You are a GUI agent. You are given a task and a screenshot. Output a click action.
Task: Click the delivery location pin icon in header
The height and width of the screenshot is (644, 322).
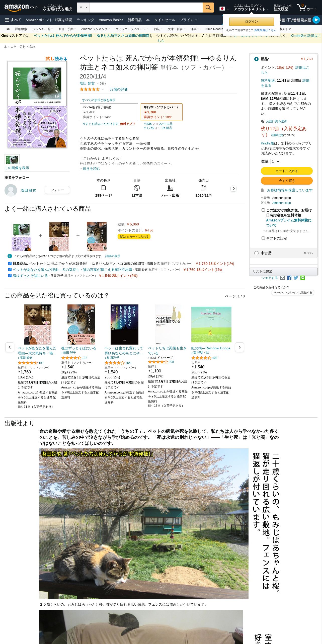(44, 9)
